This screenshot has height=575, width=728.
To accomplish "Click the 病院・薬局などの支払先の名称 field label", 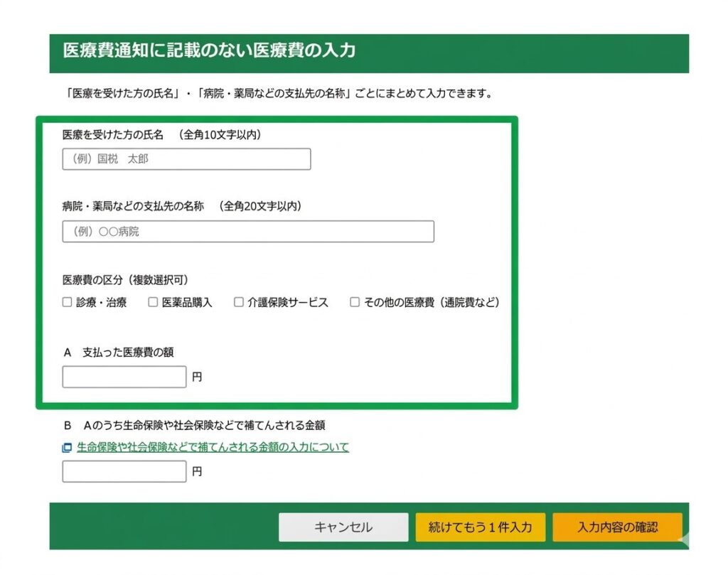I will coord(133,206).
